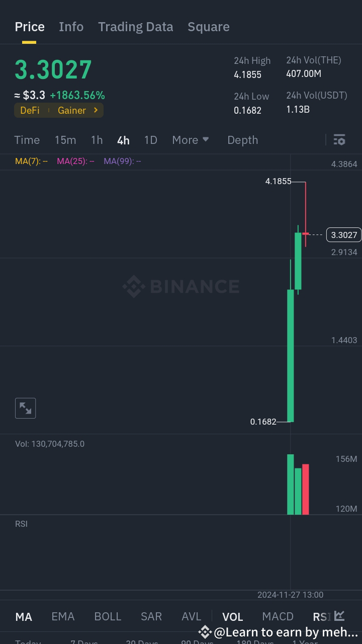Select the AVL indicator option
The height and width of the screenshot is (644, 362).
[x=191, y=616]
